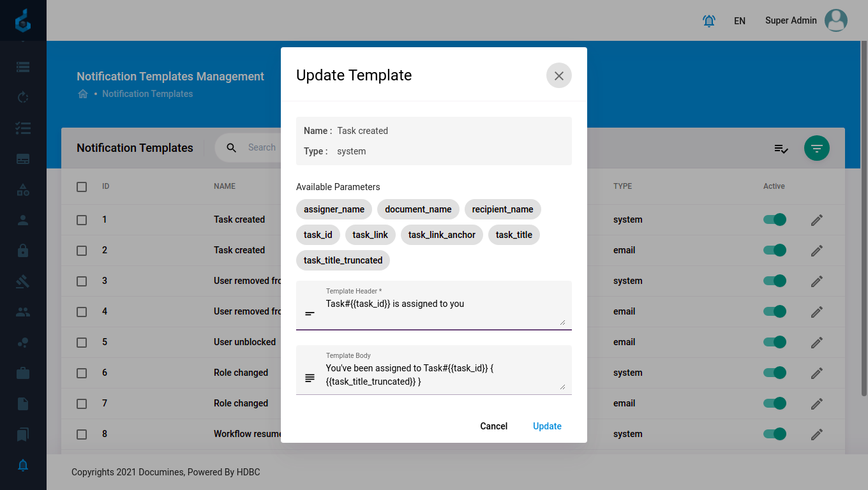Focus the Template Header text field
Image resolution: width=868 pixels, height=490 pixels.
[440, 305]
